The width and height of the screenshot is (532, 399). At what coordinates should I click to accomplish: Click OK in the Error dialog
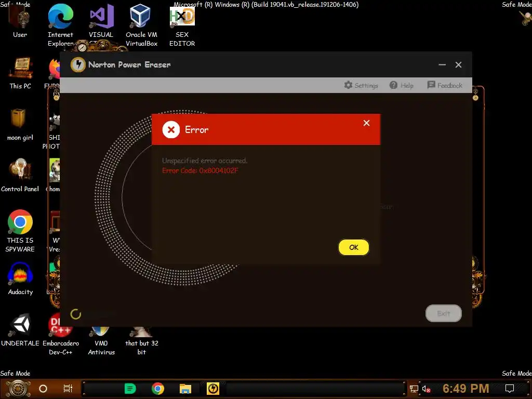(x=353, y=247)
